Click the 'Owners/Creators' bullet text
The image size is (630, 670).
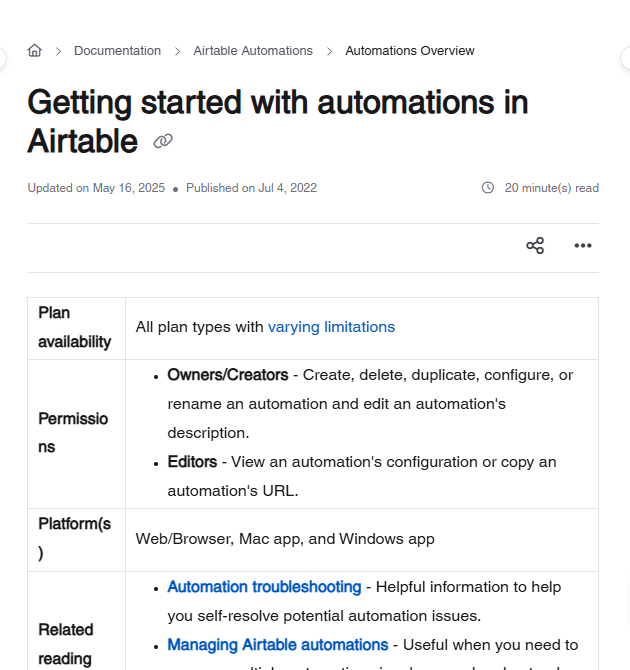pyautogui.click(x=228, y=375)
